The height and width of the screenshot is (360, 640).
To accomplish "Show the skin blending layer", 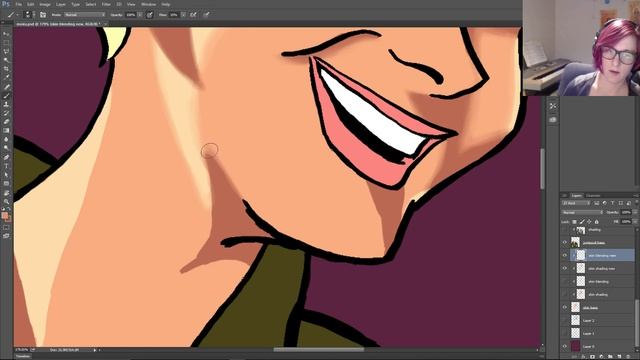I will coord(565,282).
